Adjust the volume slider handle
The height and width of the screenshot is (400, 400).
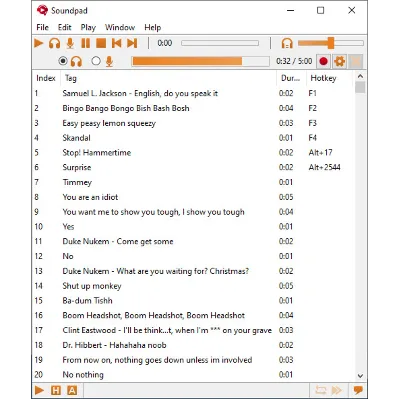point(331,43)
